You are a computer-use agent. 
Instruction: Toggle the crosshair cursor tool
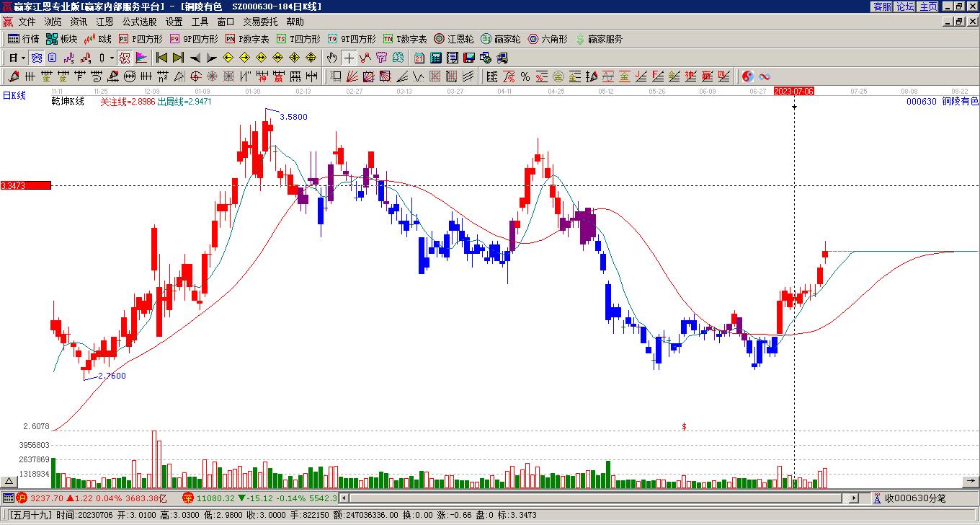pyautogui.click(x=349, y=58)
